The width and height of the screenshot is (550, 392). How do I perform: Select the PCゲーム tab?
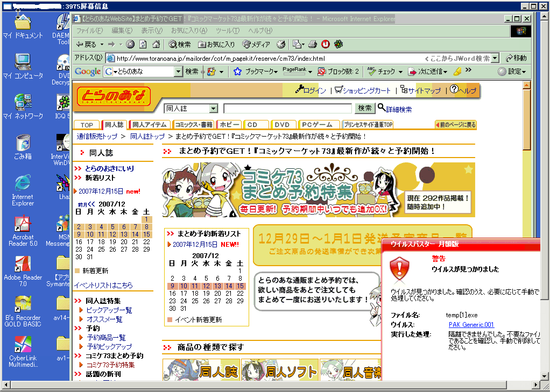pos(319,125)
